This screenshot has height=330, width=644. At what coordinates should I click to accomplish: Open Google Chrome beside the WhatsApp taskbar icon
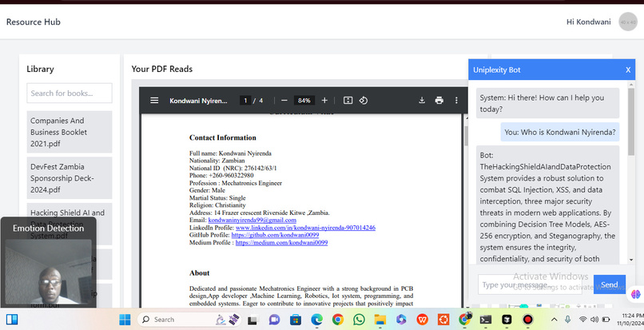(x=338, y=320)
